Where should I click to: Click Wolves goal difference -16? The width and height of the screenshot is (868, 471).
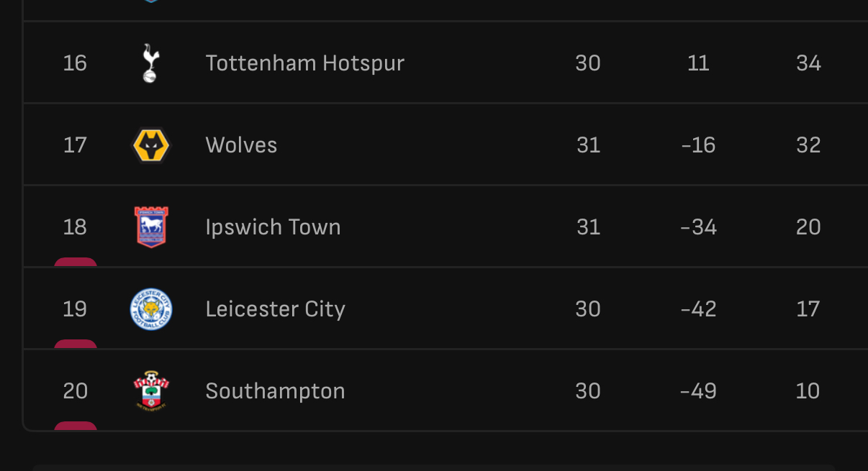[x=698, y=145]
